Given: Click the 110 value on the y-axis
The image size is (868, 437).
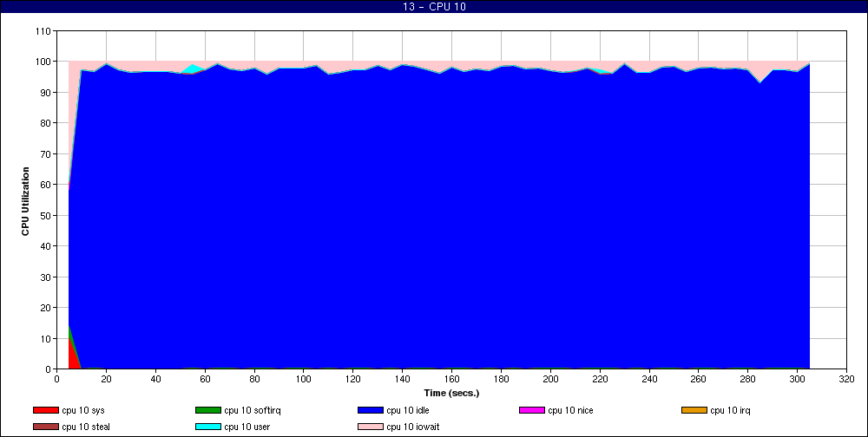Looking at the screenshot, I should pyautogui.click(x=44, y=31).
